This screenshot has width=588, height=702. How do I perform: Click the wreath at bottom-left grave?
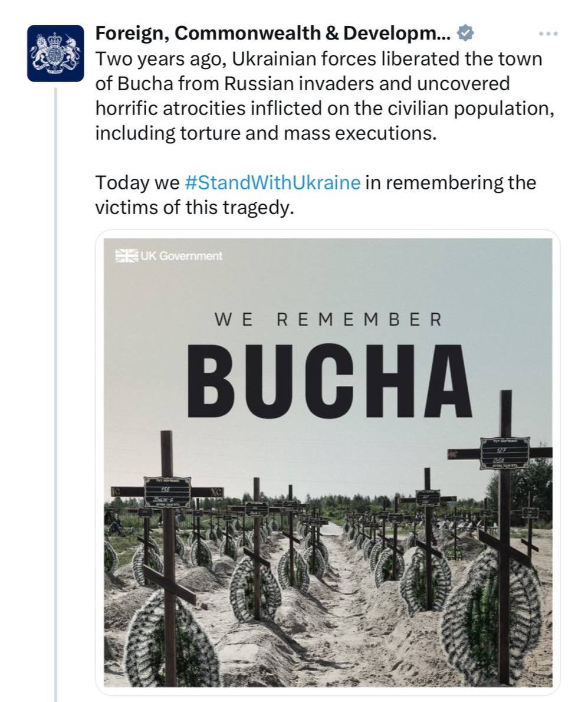155,643
